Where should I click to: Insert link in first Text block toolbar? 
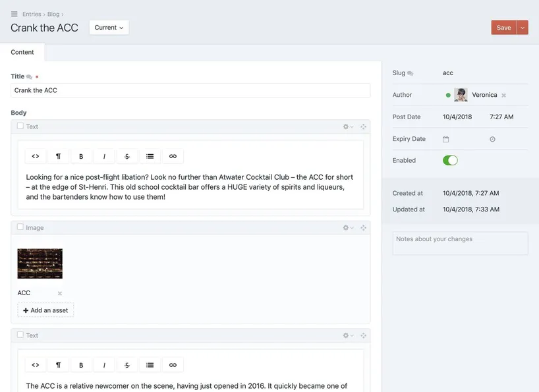173,156
